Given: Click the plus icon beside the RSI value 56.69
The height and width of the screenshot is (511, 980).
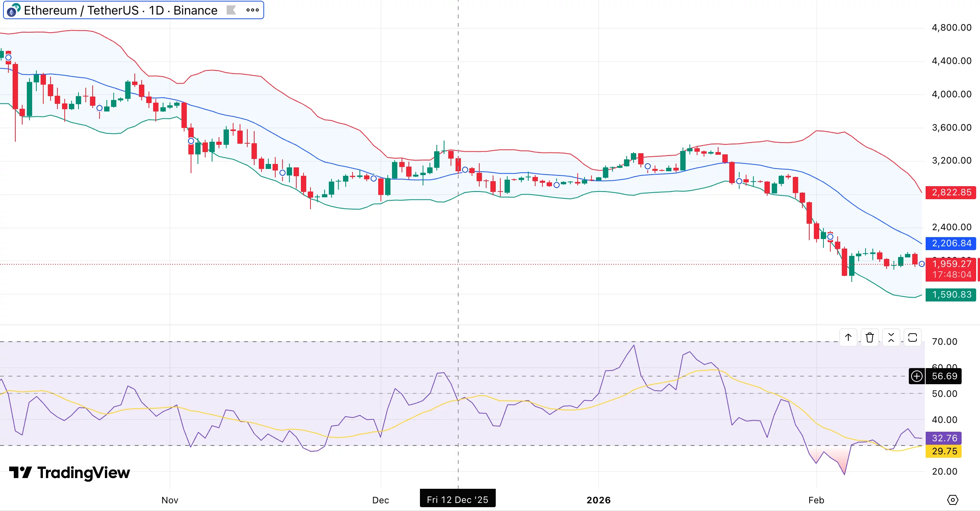Looking at the screenshot, I should pyautogui.click(x=917, y=376).
